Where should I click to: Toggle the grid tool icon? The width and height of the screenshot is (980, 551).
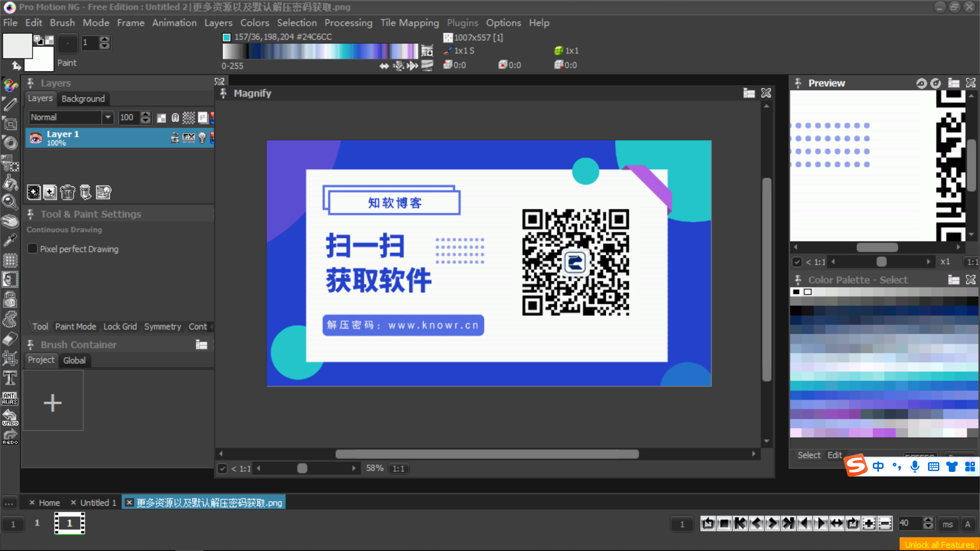(10, 260)
